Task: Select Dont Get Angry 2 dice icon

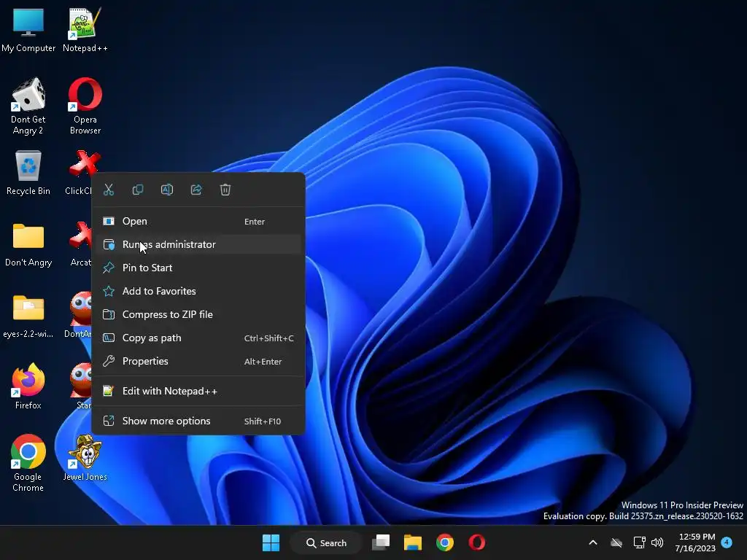Action: (x=28, y=106)
